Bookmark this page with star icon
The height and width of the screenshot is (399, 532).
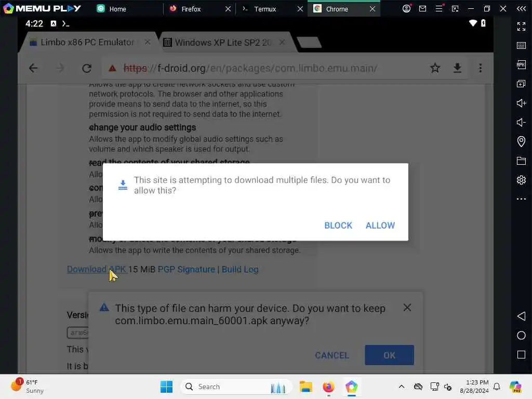435,68
